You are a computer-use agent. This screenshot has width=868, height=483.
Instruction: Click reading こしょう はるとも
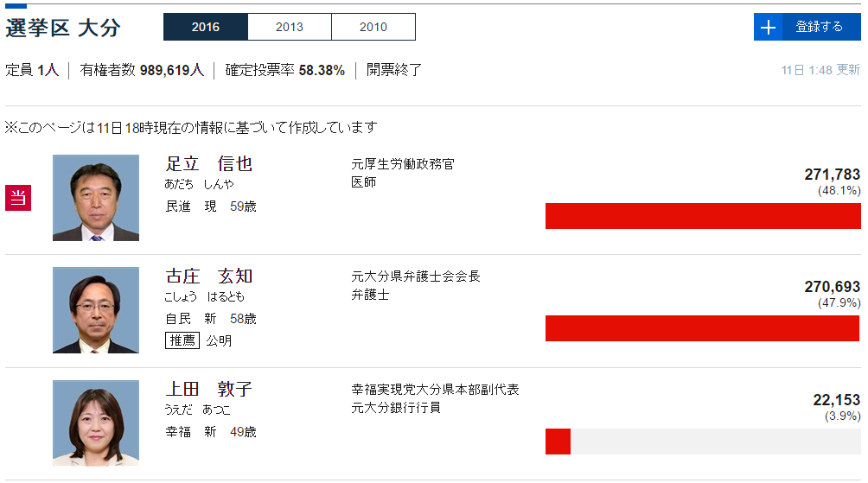(204, 297)
